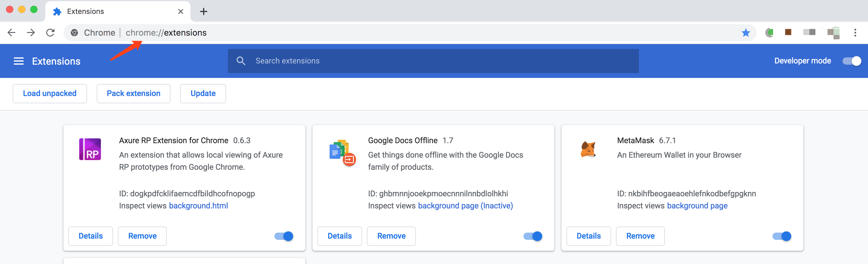The image size is (868, 264).
Task: Click the Developer mode label
Action: point(803,61)
